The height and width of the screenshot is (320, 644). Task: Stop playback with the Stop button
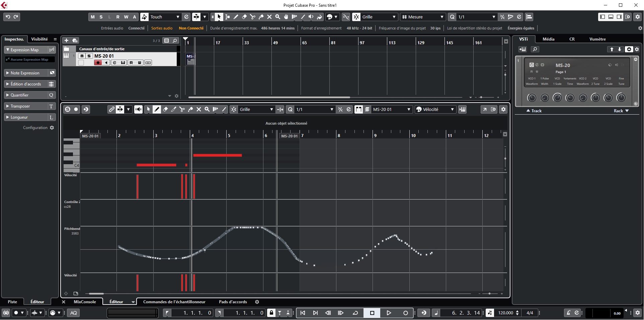(372, 313)
